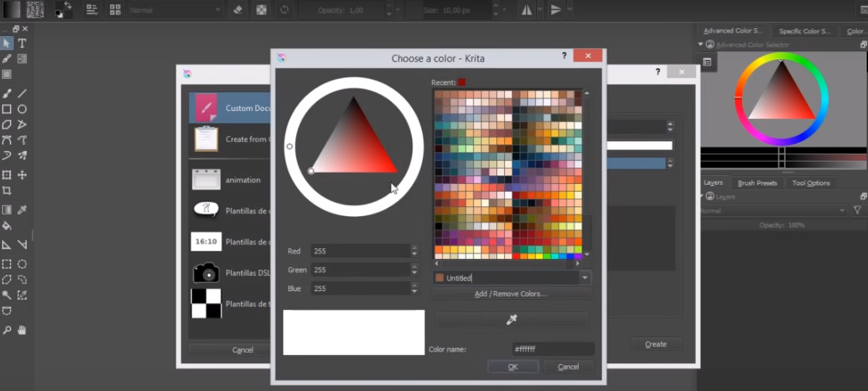Viewport: 868px width, 391px height.
Task: Open the brush settings editor
Action: tap(92, 9)
